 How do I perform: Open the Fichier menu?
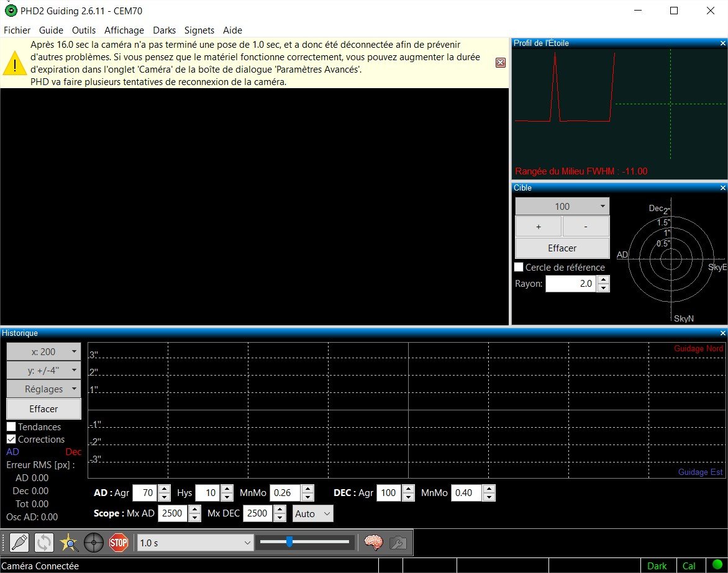pyautogui.click(x=17, y=30)
